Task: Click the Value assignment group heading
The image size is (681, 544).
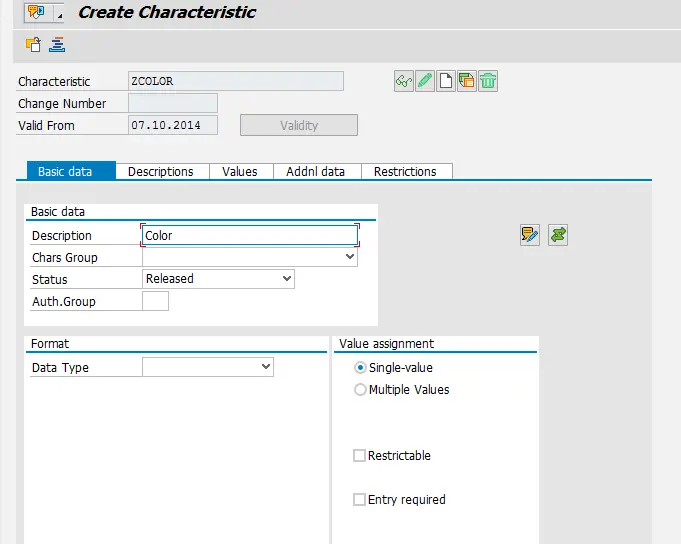Action: tap(387, 343)
